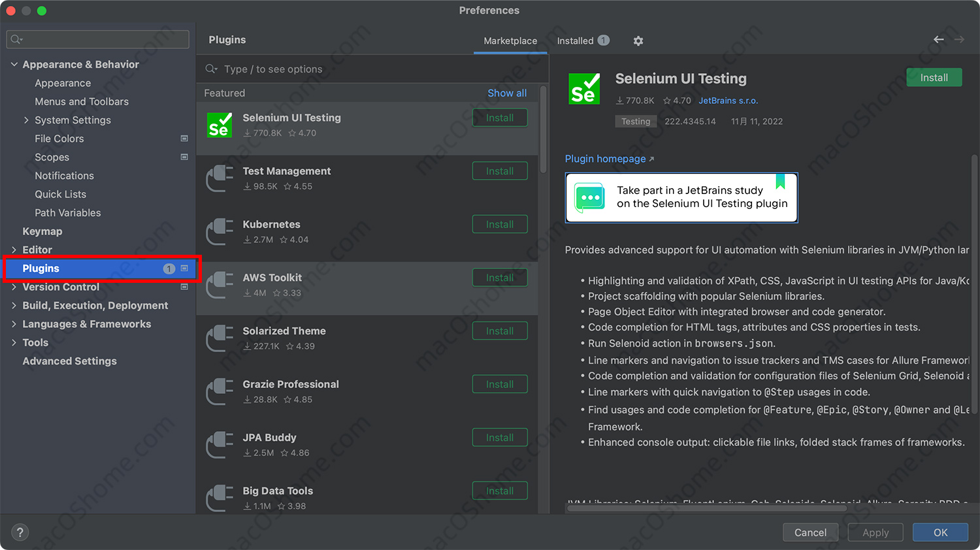The height and width of the screenshot is (550, 980).
Task: Click the plugin search magnifier icon
Action: coord(211,69)
